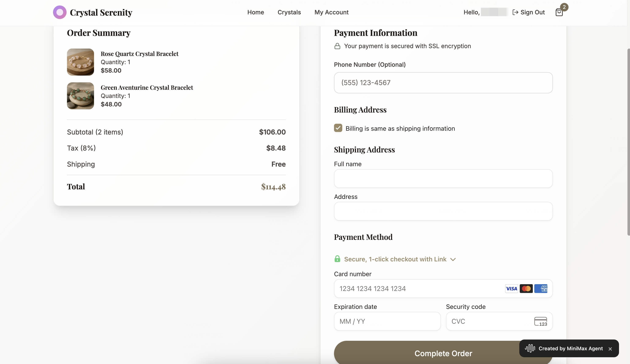Click the Crystal Serenity logo circle
630x364 pixels.
coord(60,12)
